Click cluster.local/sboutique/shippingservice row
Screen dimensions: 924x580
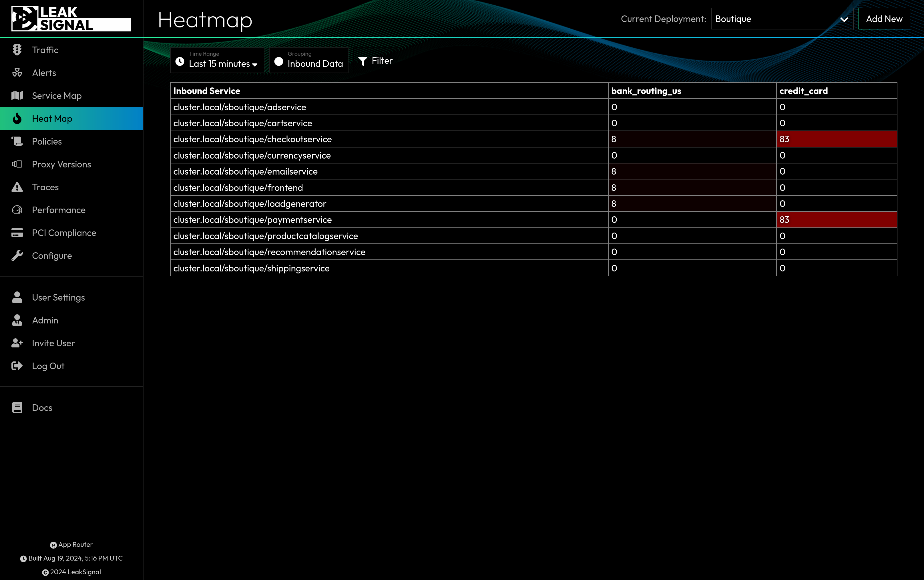click(x=533, y=268)
